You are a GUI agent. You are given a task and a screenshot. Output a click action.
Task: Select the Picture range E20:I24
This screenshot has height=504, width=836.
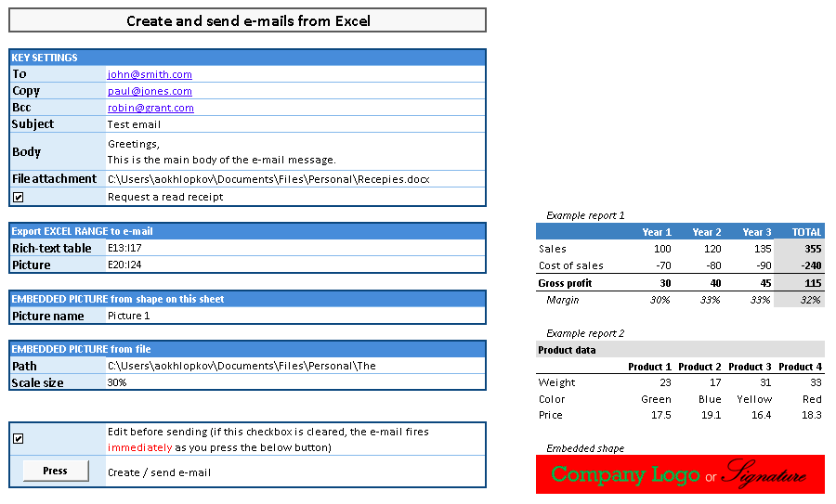pyautogui.click(x=295, y=265)
